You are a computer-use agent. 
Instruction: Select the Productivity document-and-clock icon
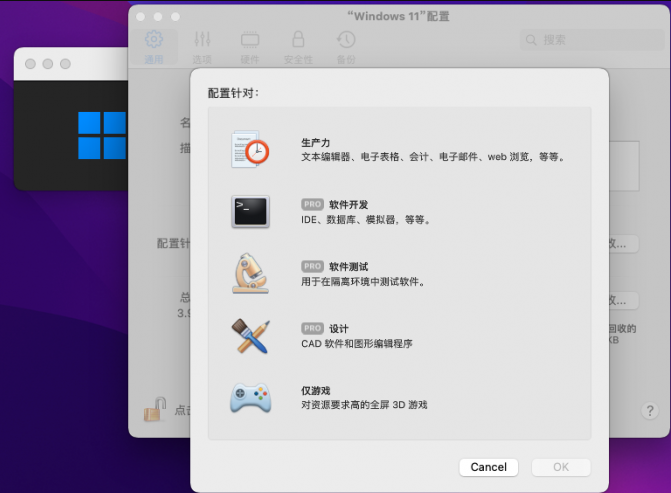click(x=250, y=149)
